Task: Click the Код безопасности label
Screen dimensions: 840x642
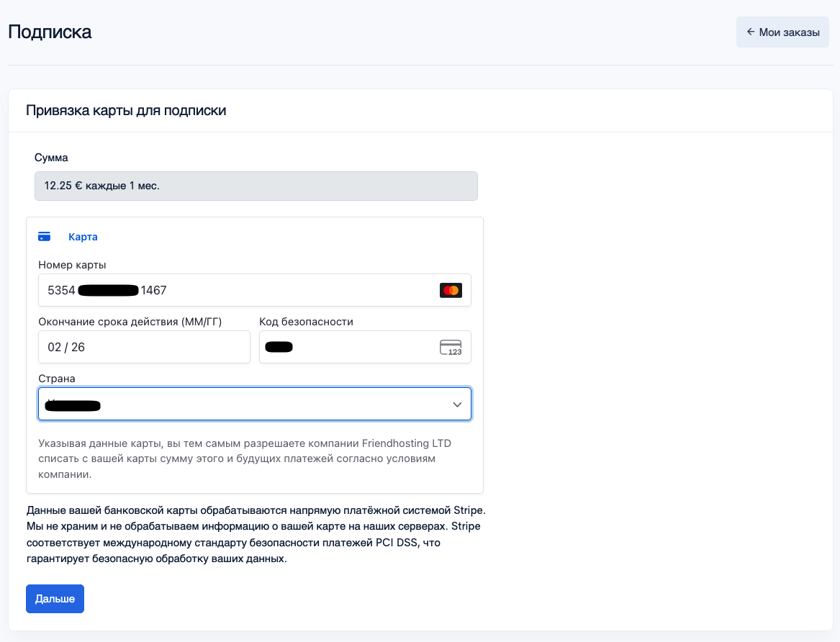Action: coord(307,321)
